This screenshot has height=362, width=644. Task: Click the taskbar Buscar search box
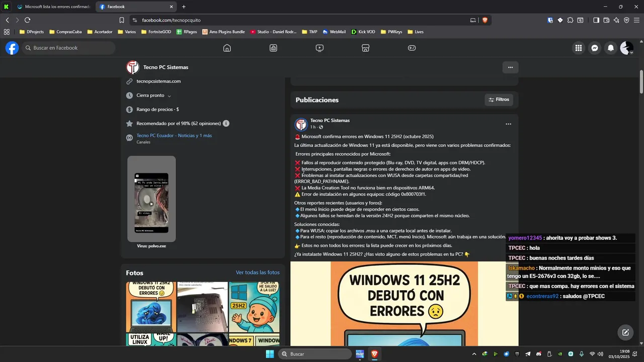click(x=315, y=354)
